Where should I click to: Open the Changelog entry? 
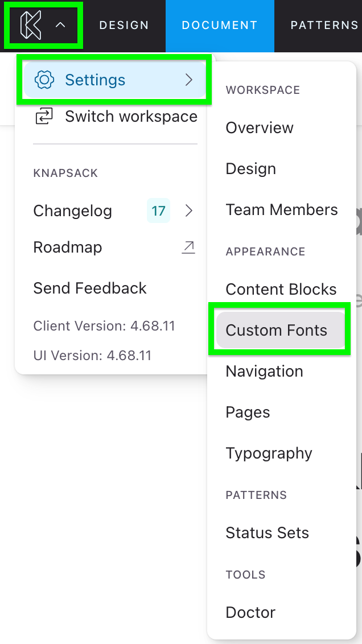pos(73,210)
